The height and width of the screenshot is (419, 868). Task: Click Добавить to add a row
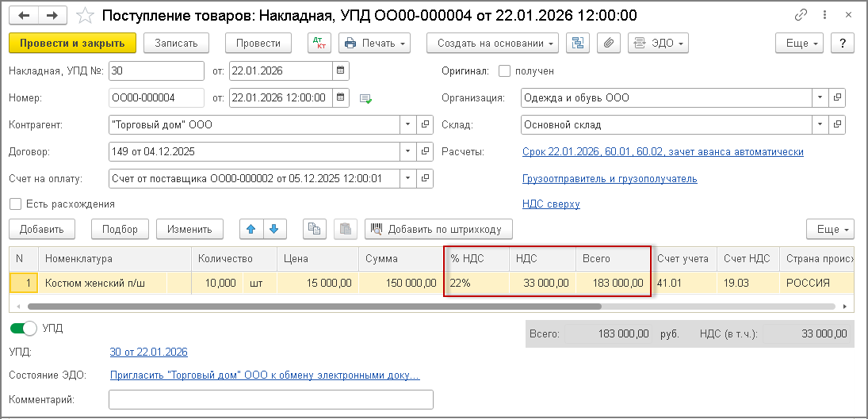[41, 229]
